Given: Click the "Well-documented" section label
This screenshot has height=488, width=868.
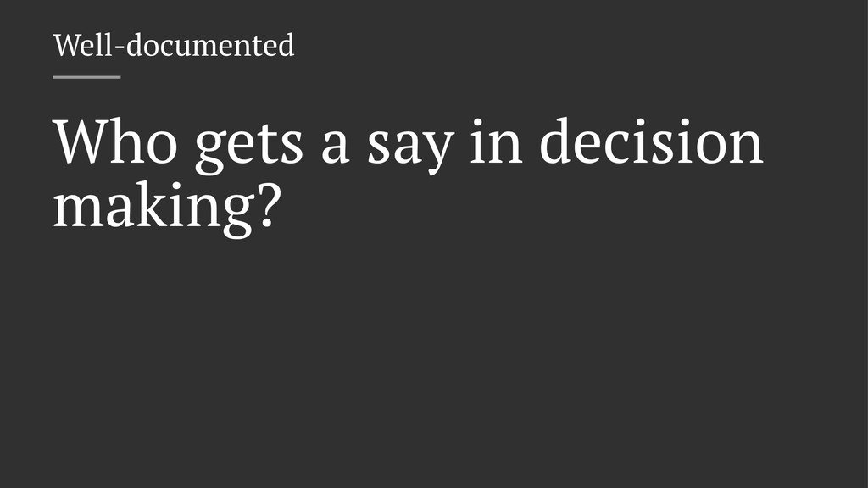Looking at the screenshot, I should click(174, 45).
